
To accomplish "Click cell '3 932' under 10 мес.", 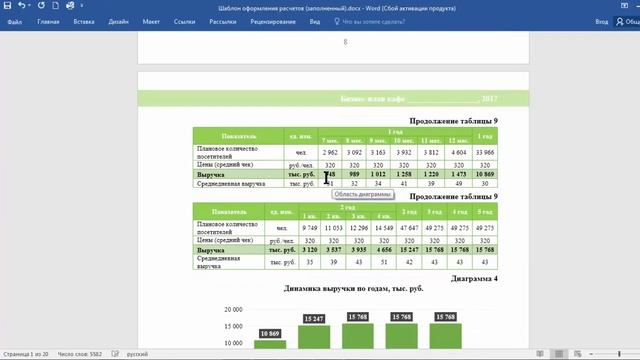I will [x=404, y=153].
